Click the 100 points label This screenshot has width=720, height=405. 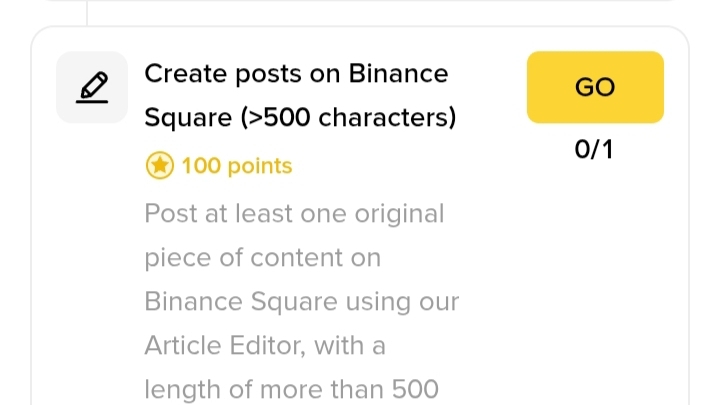tap(237, 166)
